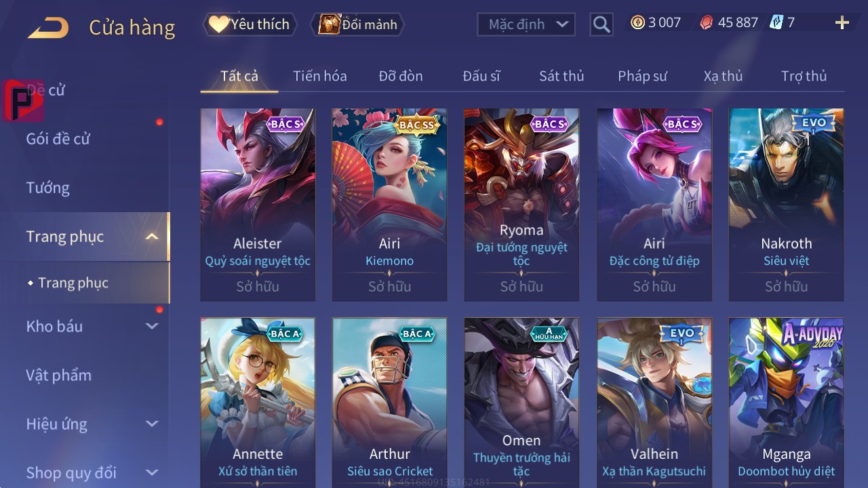This screenshot has width=868, height=488.
Task: Open Đổi mảnh fragment exchange
Action: point(357,24)
